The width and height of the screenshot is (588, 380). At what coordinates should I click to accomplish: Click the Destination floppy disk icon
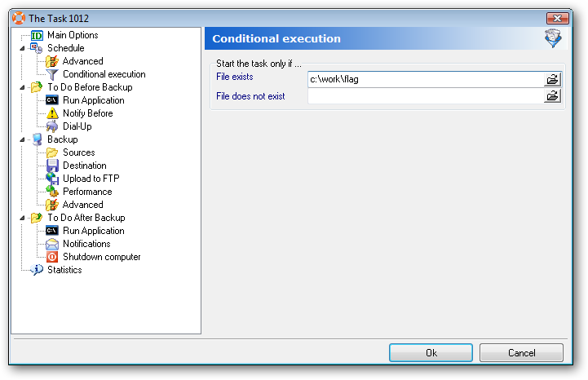(52, 166)
